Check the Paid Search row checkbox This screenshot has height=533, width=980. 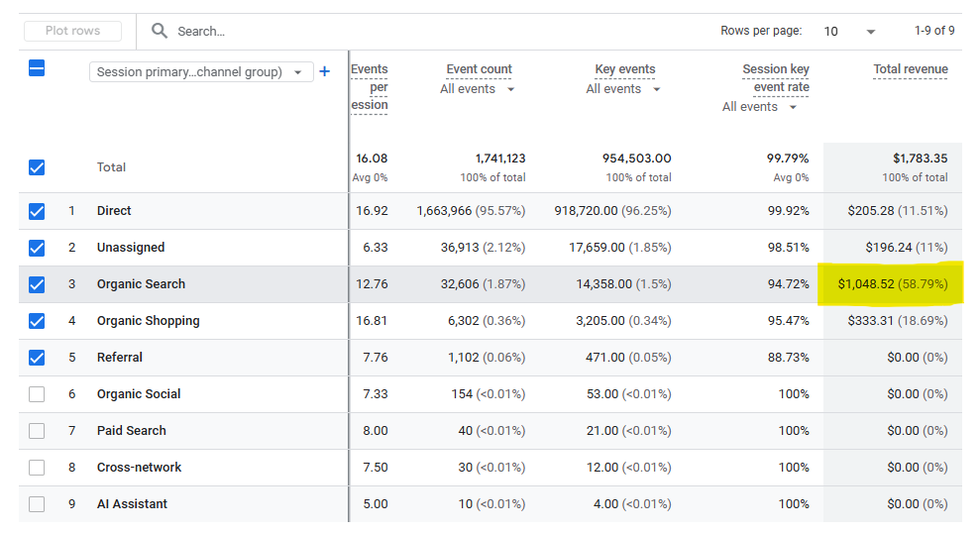coord(37,431)
